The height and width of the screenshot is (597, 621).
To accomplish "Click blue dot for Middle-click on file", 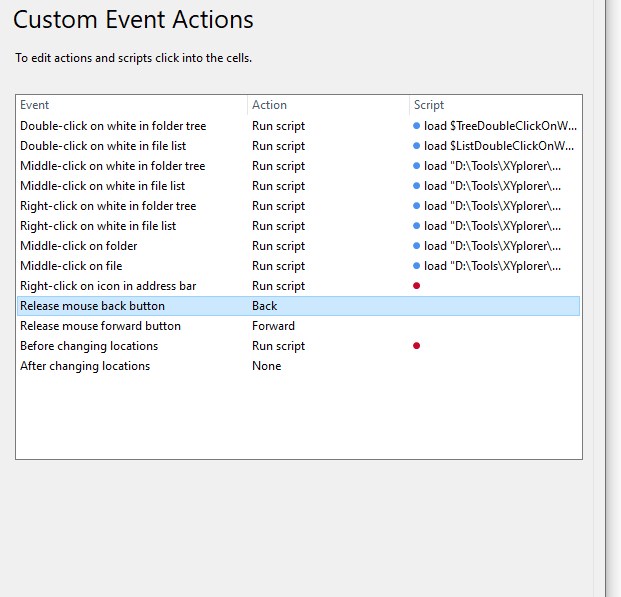I will [416, 266].
